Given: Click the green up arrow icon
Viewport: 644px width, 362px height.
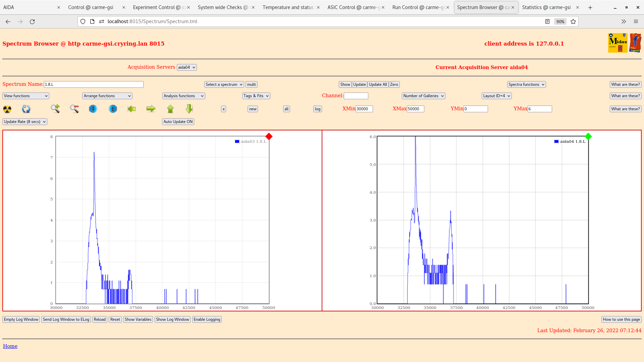Looking at the screenshot, I should click(x=170, y=109).
